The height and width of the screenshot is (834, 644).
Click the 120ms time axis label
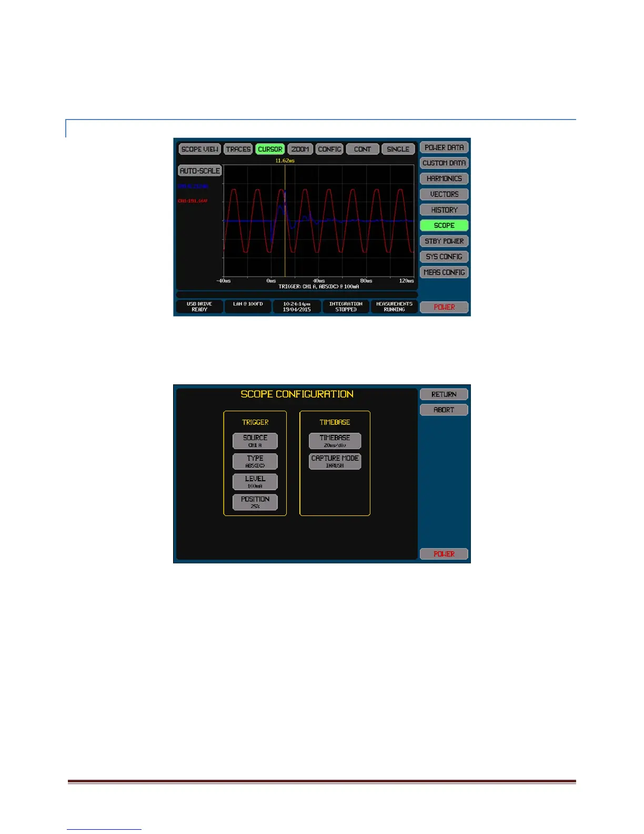point(407,281)
